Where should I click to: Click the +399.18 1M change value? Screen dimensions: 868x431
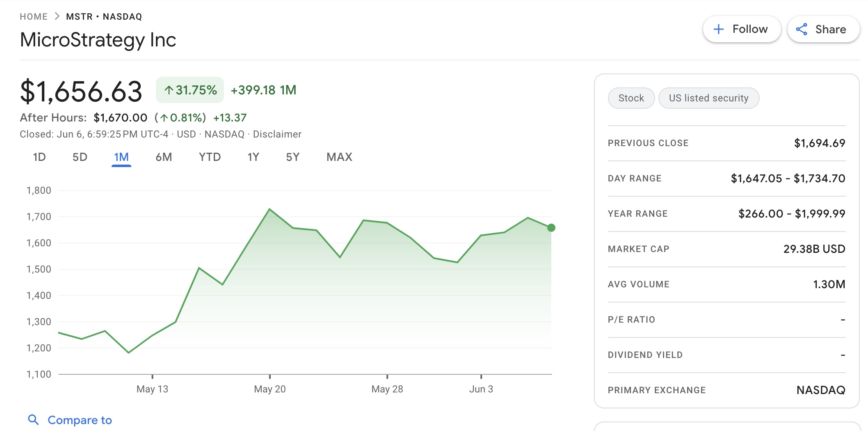[x=263, y=90]
